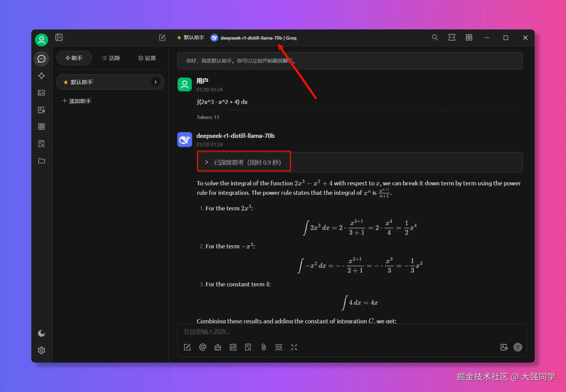Clear the topic messages with the broom icon
Screen dimensions: 566x392
(218, 347)
